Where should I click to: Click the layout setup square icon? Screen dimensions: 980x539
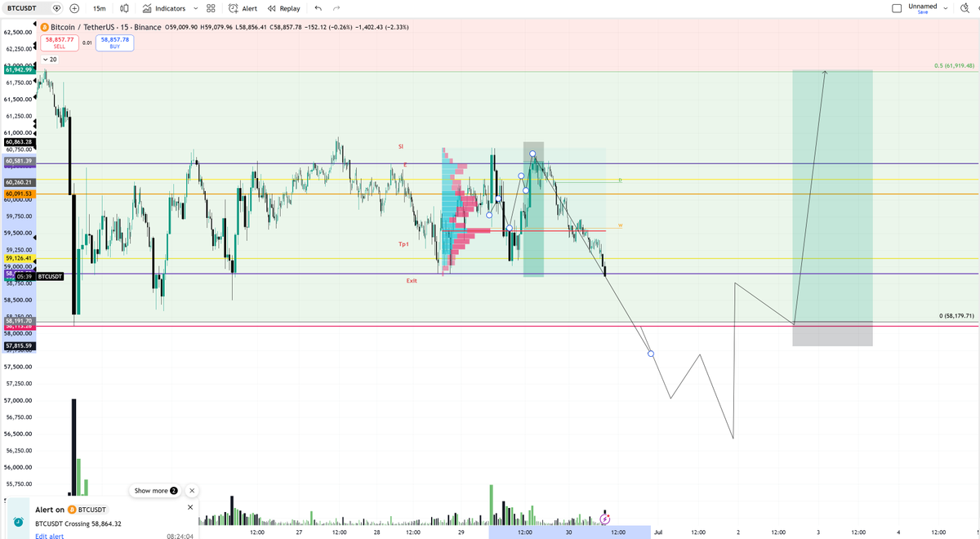[897, 8]
